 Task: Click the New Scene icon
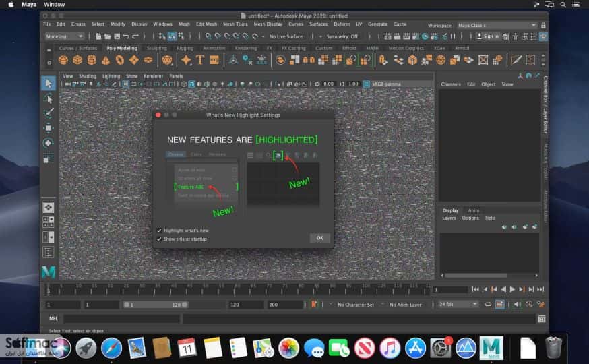(x=98, y=36)
